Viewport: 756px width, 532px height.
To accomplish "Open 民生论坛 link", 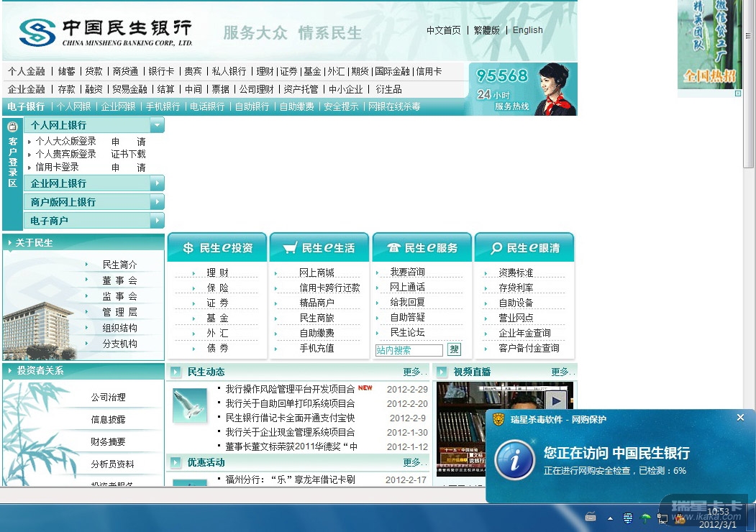I will 407,332.
